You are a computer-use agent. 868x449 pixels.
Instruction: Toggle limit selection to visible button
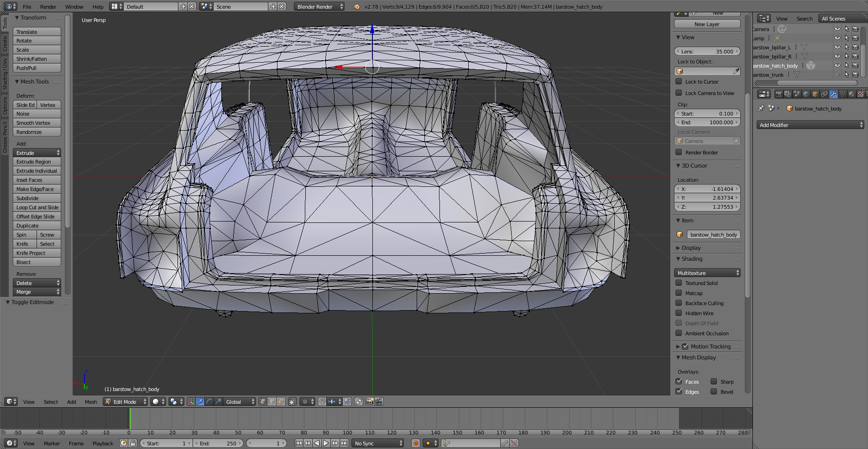(293, 401)
